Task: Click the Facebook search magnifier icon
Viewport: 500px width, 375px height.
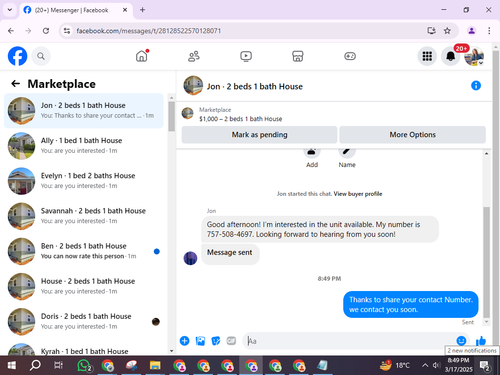Action: click(41, 56)
